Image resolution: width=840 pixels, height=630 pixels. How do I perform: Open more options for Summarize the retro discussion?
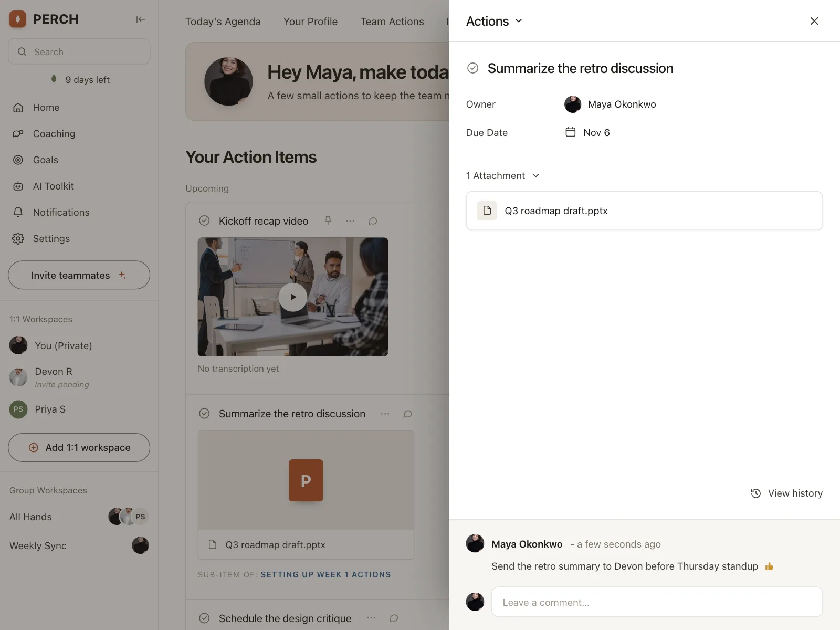coord(385,414)
